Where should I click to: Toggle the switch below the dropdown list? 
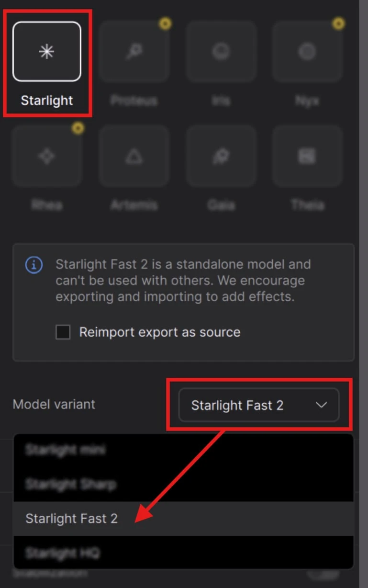pos(323,573)
